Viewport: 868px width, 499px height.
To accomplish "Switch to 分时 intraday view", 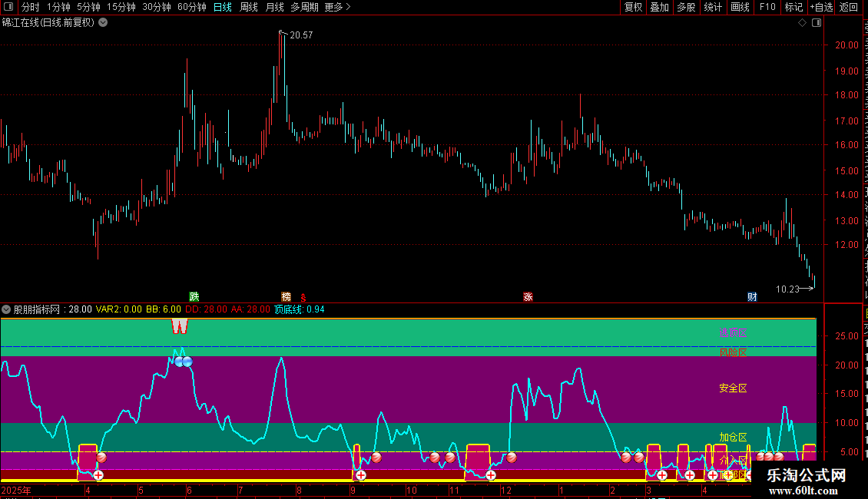I will pos(31,7).
